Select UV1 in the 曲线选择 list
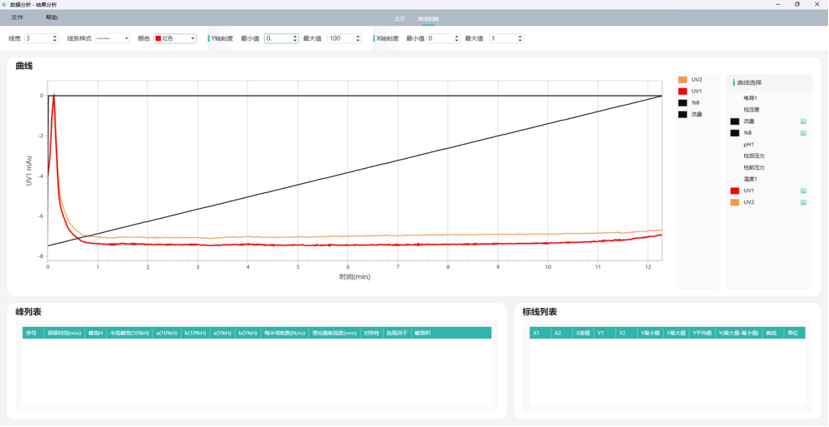Screen dimensions: 829x427 [x=749, y=191]
